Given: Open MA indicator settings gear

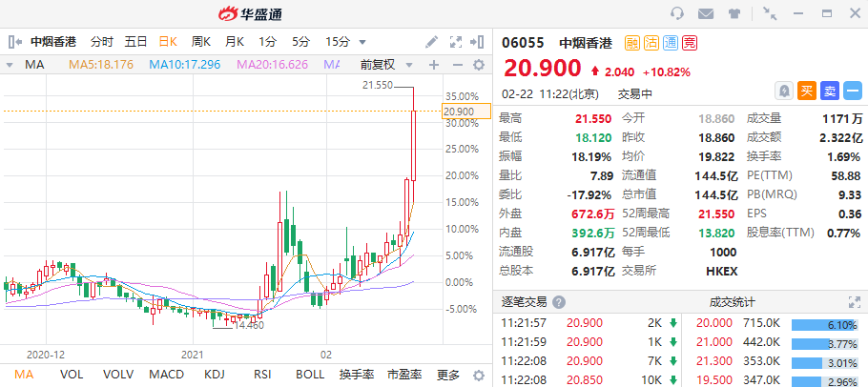Looking at the screenshot, I should pyautogui.click(x=479, y=65).
